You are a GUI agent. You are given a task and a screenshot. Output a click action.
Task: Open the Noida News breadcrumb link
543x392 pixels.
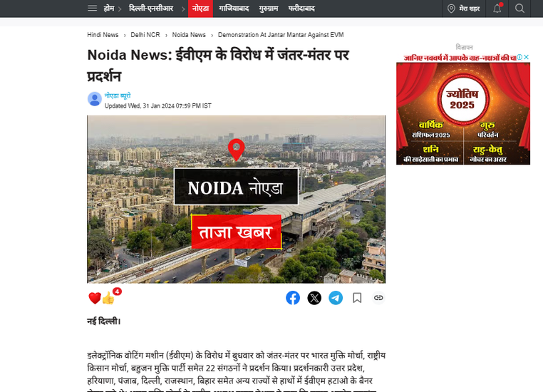coord(189,35)
